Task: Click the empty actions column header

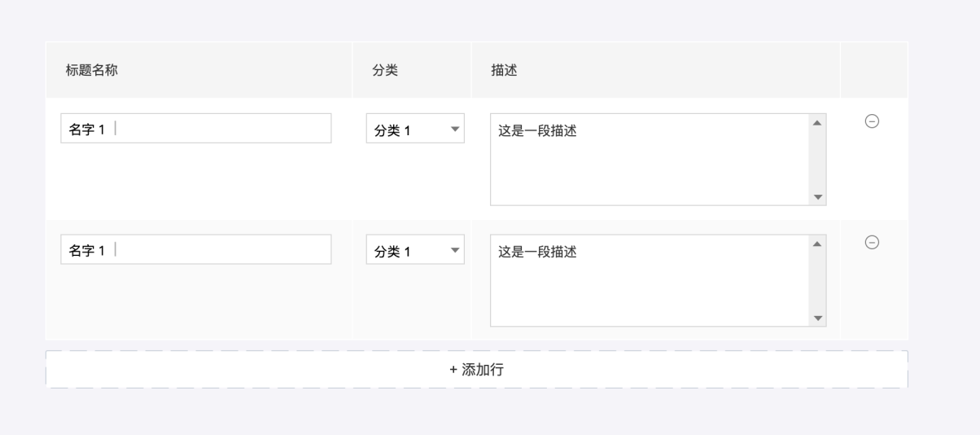Action: (x=874, y=70)
